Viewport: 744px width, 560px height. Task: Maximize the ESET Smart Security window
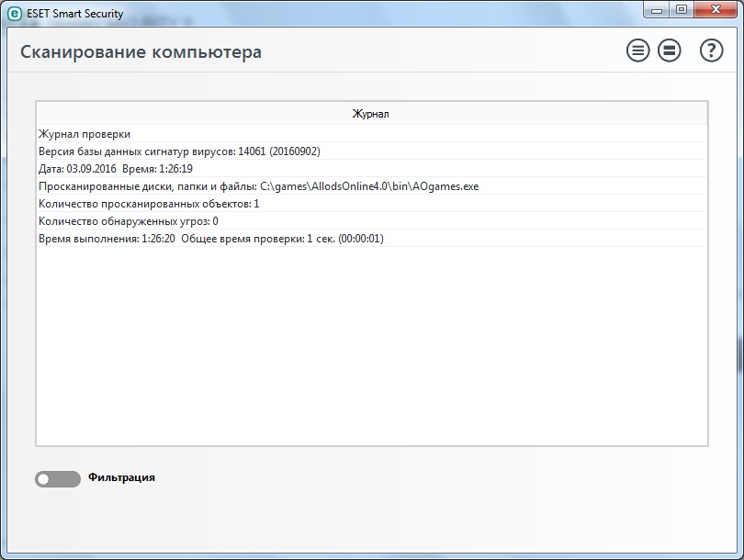[681, 10]
